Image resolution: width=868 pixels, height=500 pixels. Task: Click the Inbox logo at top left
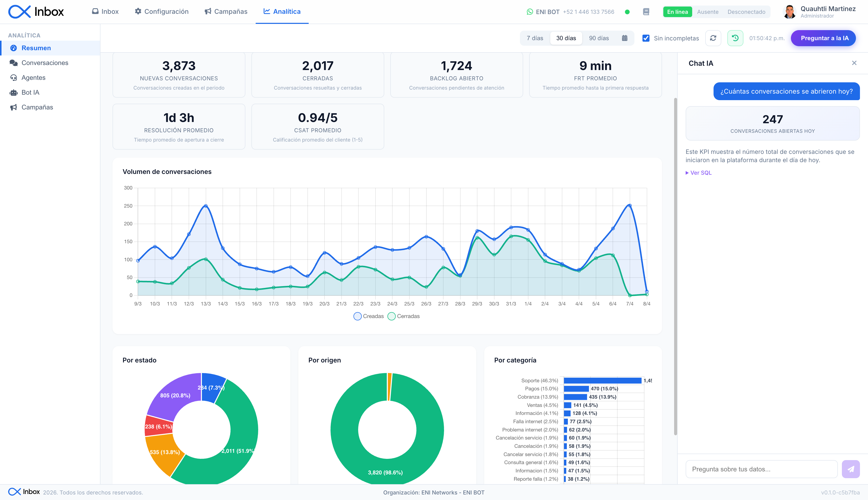point(36,12)
